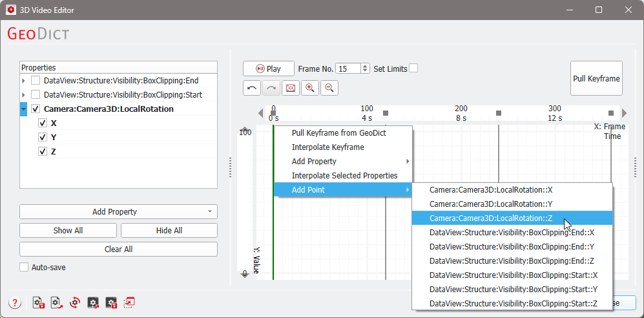Viewport: 644px width, 318px height.
Task: Click the GeoDict app icon in title bar
Action: 12,10
